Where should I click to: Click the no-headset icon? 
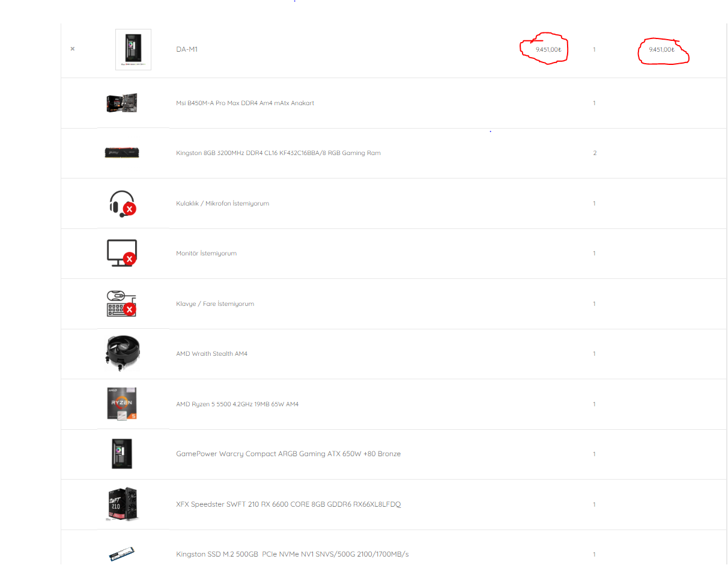tap(122, 203)
